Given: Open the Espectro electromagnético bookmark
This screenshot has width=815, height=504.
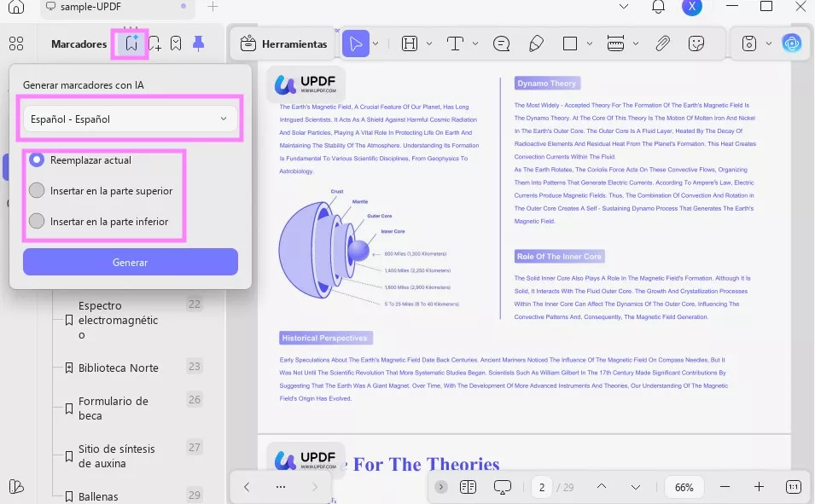Looking at the screenshot, I should pyautogui.click(x=119, y=320).
